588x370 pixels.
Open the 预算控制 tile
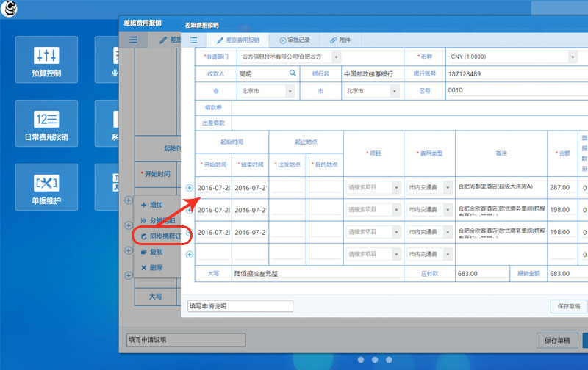[x=46, y=59]
